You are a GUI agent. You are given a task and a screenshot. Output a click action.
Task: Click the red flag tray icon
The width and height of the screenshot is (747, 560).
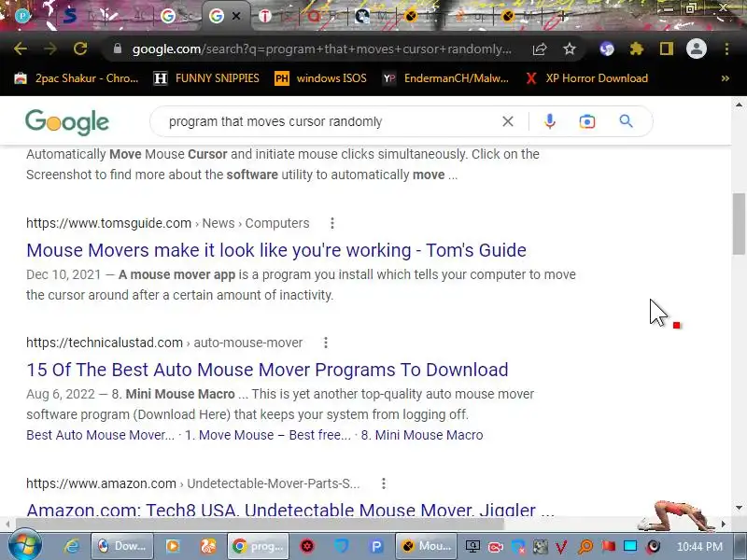pos(608,546)
